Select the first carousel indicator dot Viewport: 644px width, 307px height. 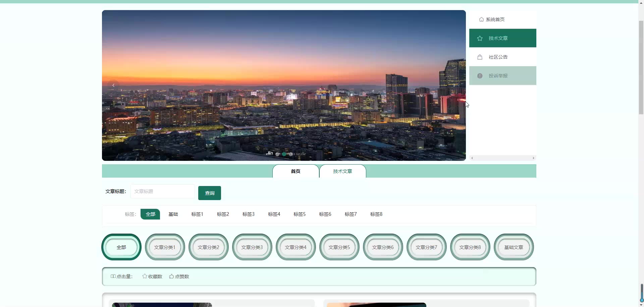pos(277,154)
